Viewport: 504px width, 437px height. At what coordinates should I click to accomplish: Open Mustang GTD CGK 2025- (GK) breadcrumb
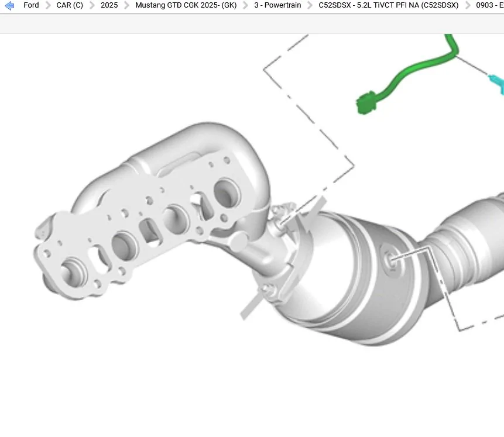pyautogui.click(x=186, y=5)
